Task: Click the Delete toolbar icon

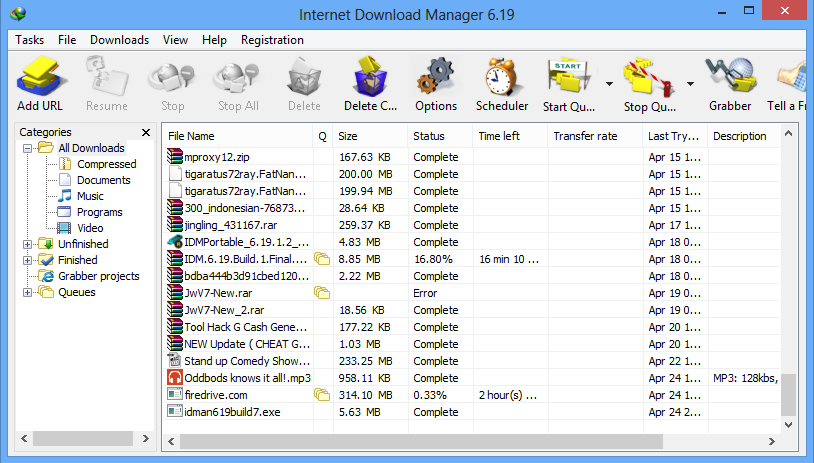Action: pyautogui.click(x=304, y=77)
